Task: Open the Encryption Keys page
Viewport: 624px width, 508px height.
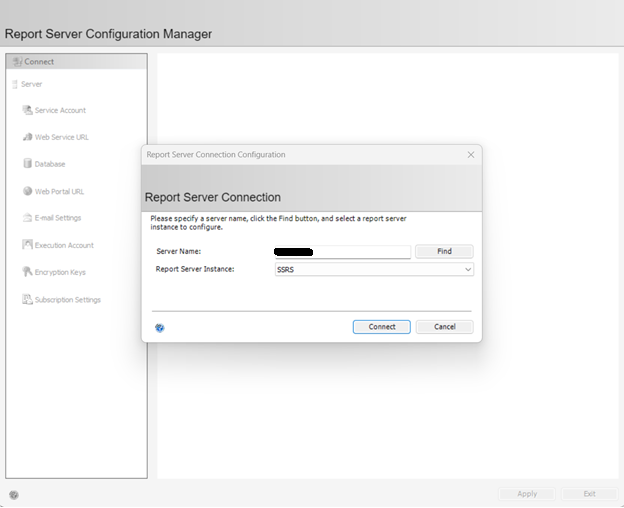Action: (60, 272)
